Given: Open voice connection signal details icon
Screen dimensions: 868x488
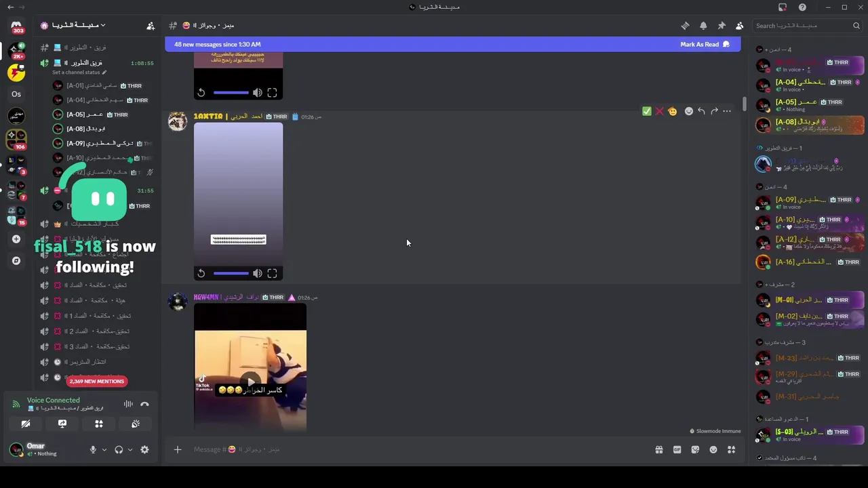Looking at the screenshot, I should 16,404.
